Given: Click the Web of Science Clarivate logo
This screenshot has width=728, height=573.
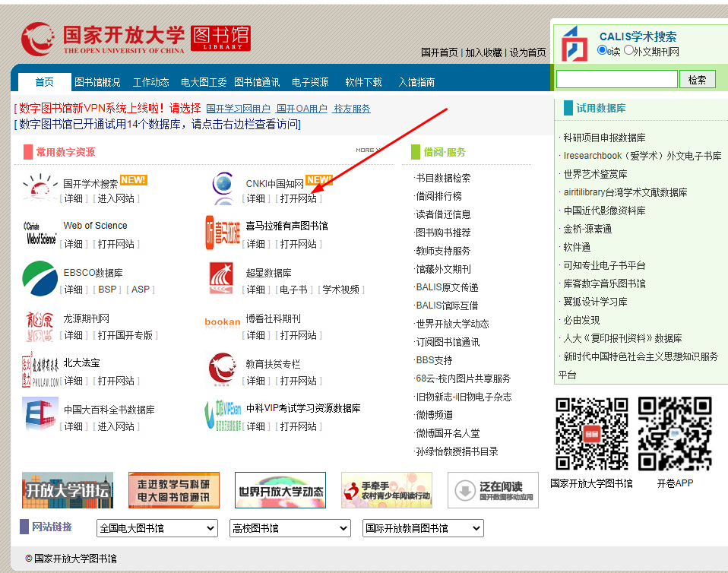Looking at the screenshot, I should coord(40,233).
